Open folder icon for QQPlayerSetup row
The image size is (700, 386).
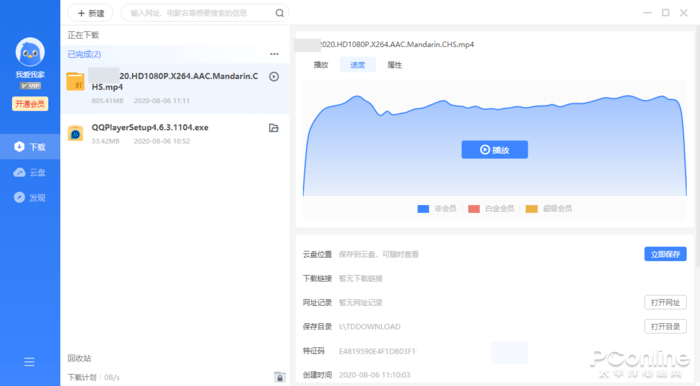tap(274, 128)
